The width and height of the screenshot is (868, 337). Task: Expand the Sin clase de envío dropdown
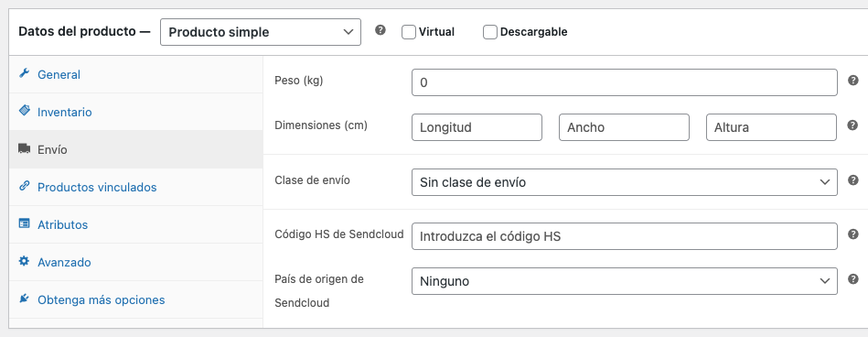[625, 182]
